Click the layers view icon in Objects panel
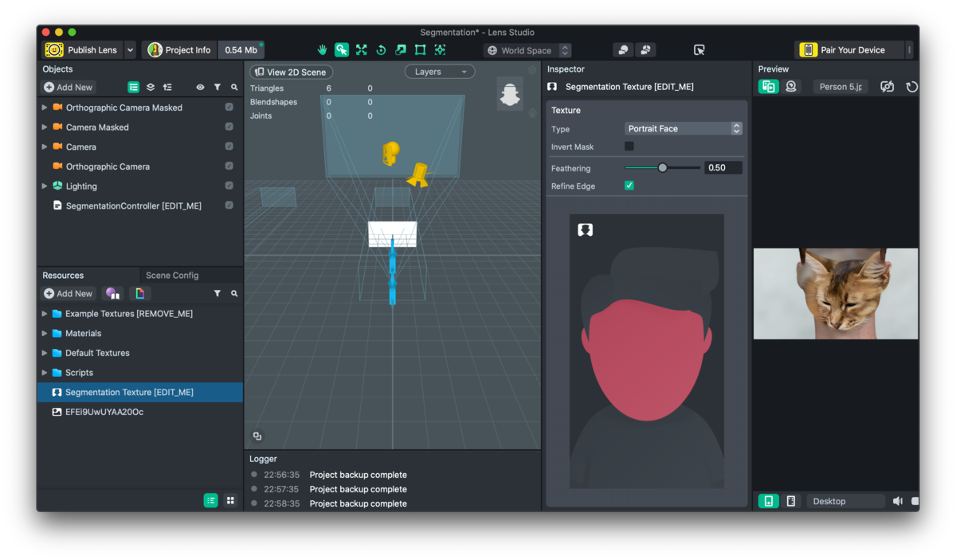The width and height of the screenshot is (956, 560). pos(151,87)
